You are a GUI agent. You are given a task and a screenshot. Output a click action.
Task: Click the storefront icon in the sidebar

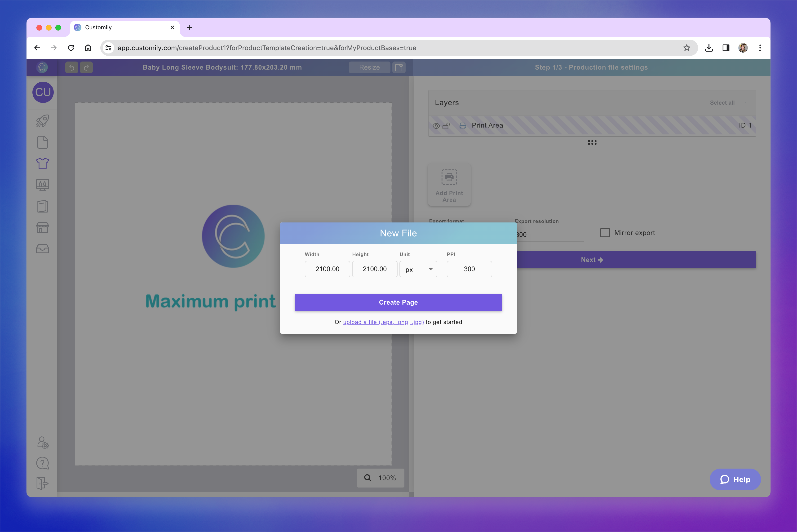click(42, 228)
